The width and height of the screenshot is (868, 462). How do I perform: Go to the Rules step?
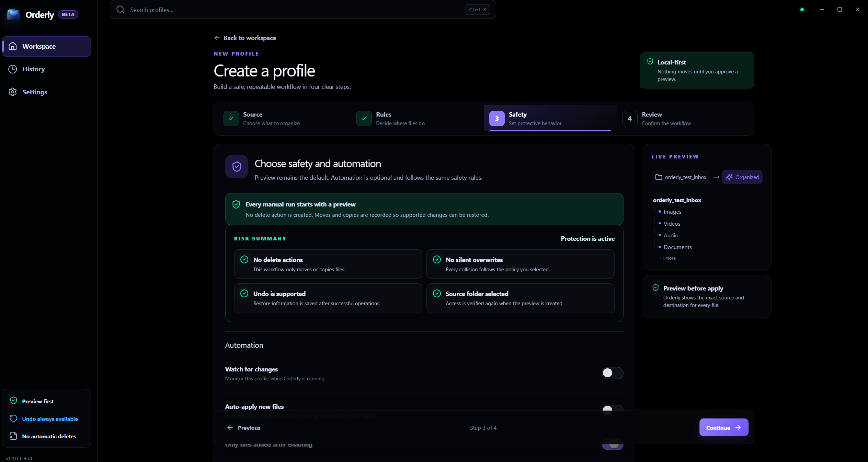pyautogui.click(x=417, y=118)
